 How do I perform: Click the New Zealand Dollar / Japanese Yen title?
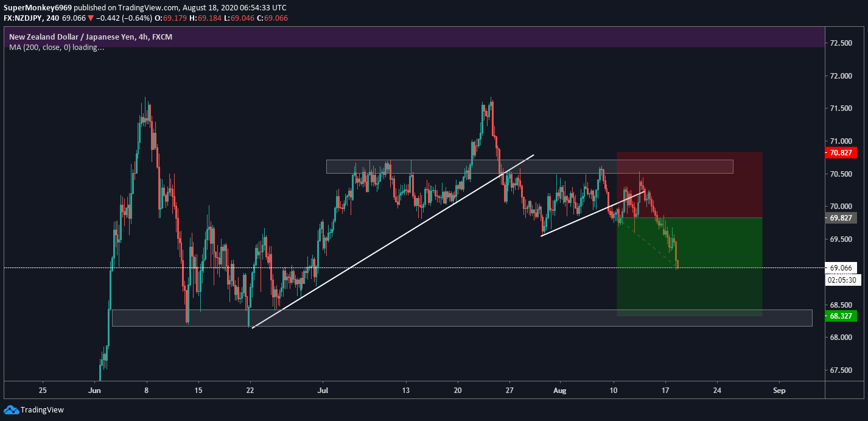click(x=90, y=37)
